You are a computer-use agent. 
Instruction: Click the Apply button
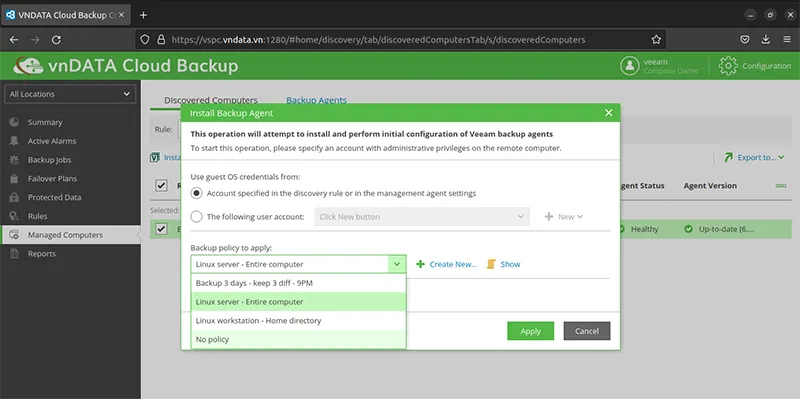point(531,331)
